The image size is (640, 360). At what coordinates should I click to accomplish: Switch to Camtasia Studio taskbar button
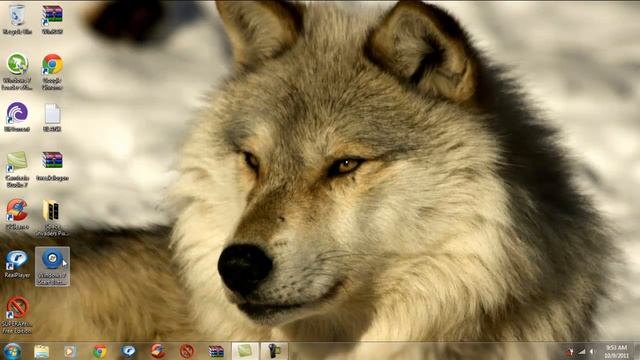[x=245, y=351]
